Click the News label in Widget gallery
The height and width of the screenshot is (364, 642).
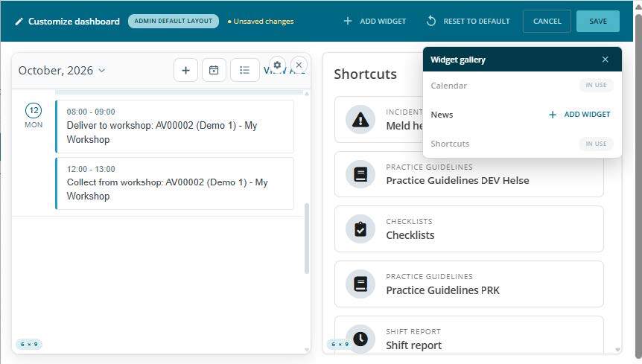point(442,115)
